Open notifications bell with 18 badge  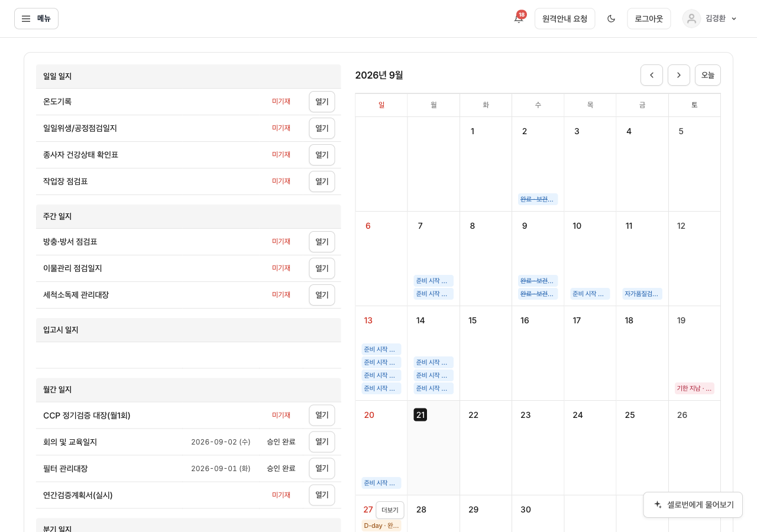click(519, 18)
